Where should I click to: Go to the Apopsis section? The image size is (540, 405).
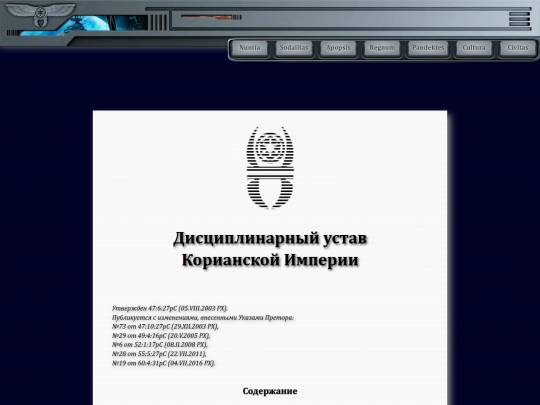tap(338, 48)
